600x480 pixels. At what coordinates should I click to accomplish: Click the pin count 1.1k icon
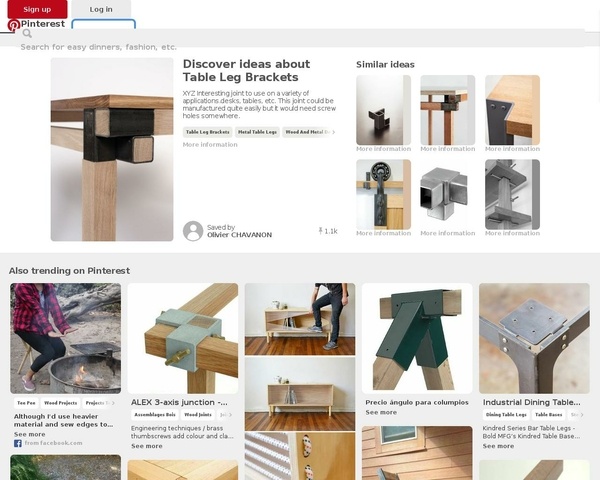coord(321,231)
